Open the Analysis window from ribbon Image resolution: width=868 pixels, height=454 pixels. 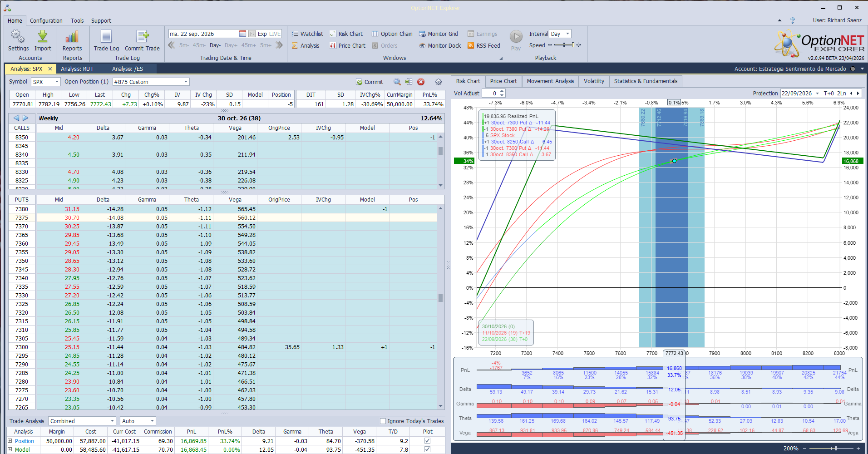(x=306, y=46)
